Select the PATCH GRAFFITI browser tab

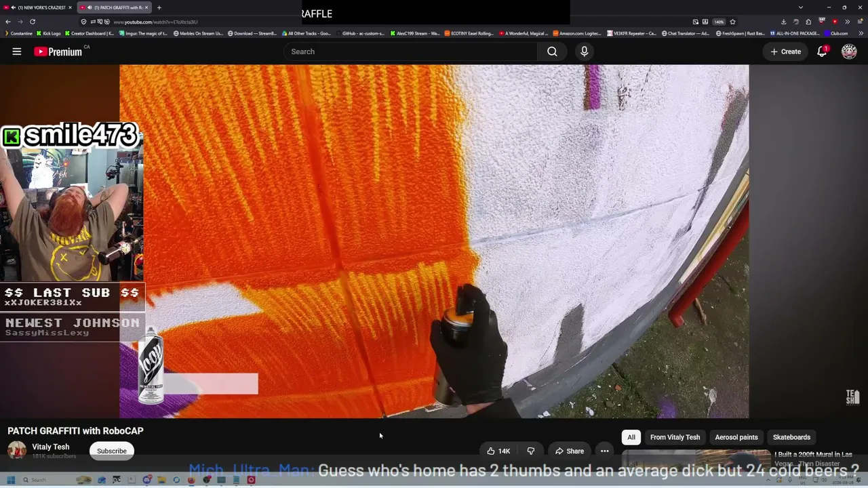click(114, 7)
